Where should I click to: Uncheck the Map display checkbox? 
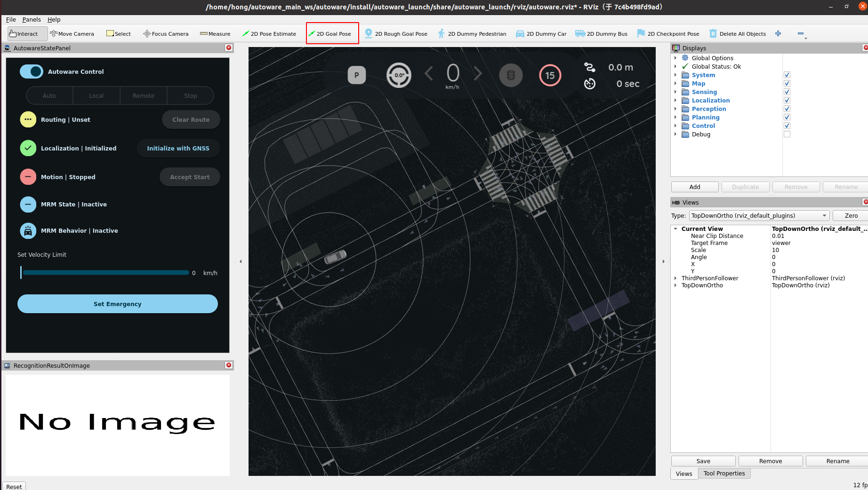click(787, 83)
